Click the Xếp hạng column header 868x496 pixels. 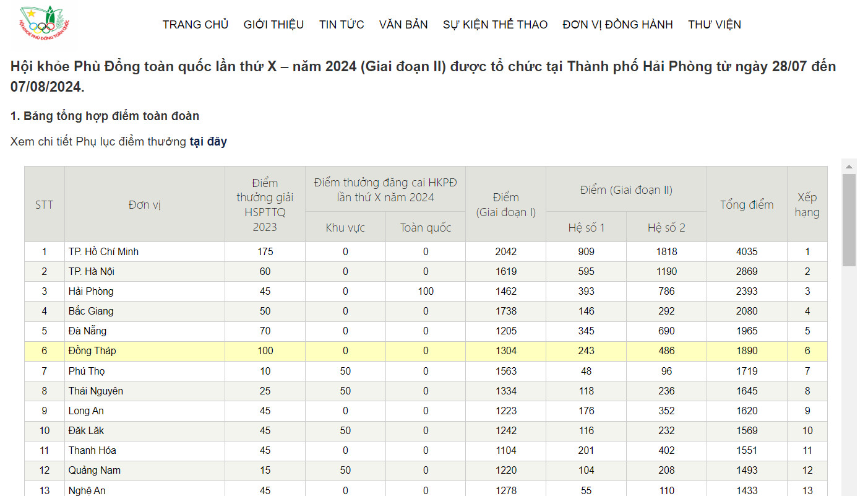(807, 204)
